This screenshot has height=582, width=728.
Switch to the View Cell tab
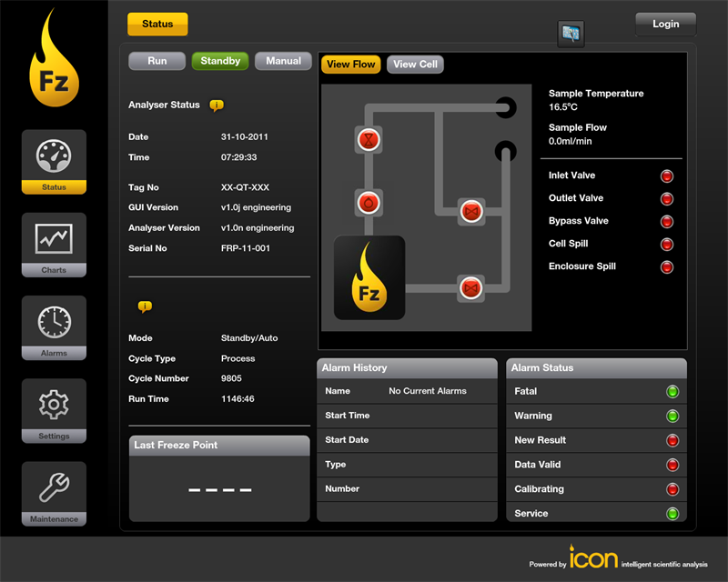[415, 65]
